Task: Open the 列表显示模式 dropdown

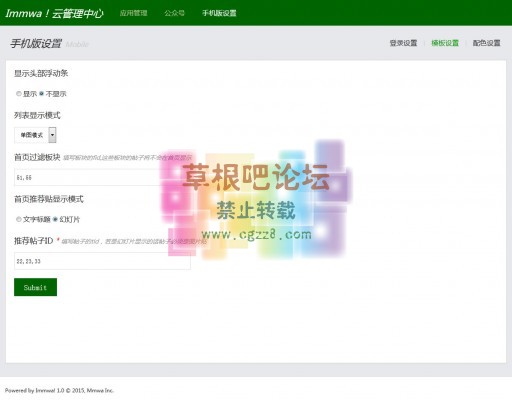Action: point(35,135)
